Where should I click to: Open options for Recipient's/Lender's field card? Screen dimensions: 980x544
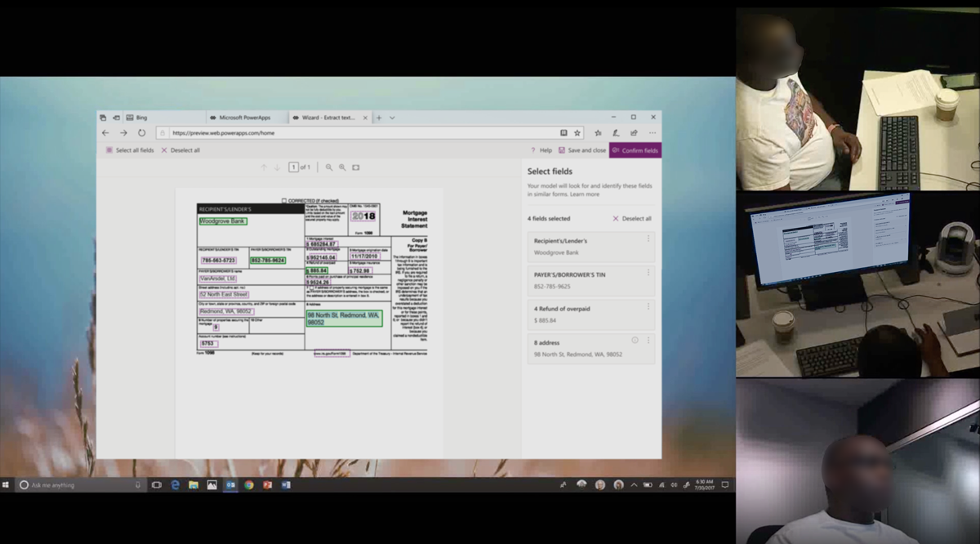click(x=648, y=239)
